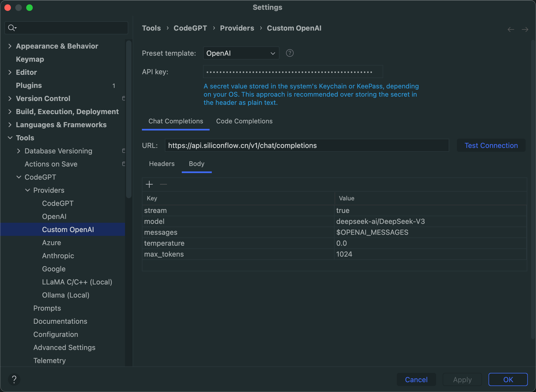The height and width of the screenshot is (392, 536).
Task: Select Anthropic provider in tree
Action: [x=58, y=256]
